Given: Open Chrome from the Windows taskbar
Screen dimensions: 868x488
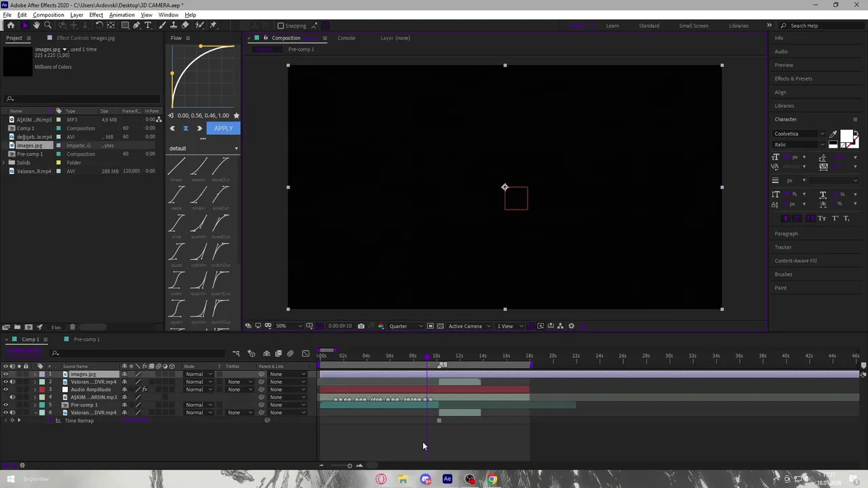Looking at the screenshot, I should coord(492,479).
